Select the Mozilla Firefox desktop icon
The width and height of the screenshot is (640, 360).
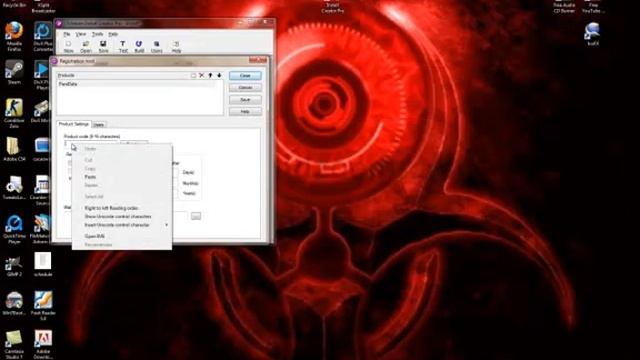[x=14, y=36]
